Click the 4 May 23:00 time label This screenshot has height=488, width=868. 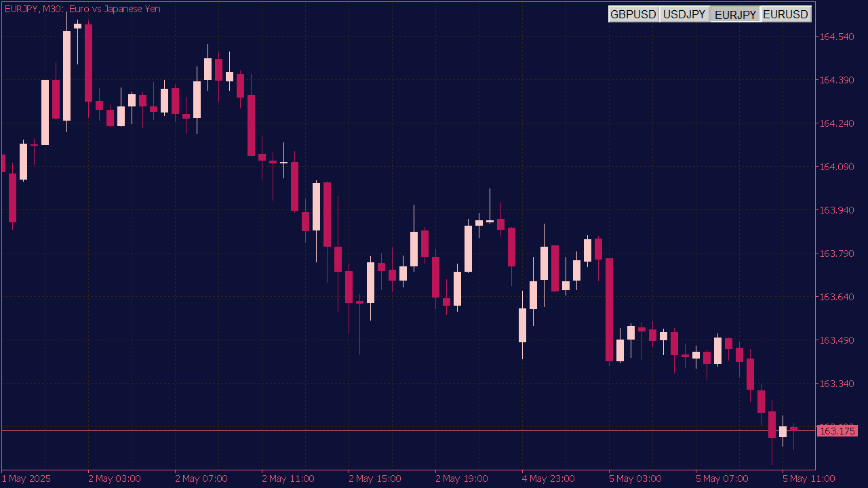pyautogui.click(x=549, y=479)
